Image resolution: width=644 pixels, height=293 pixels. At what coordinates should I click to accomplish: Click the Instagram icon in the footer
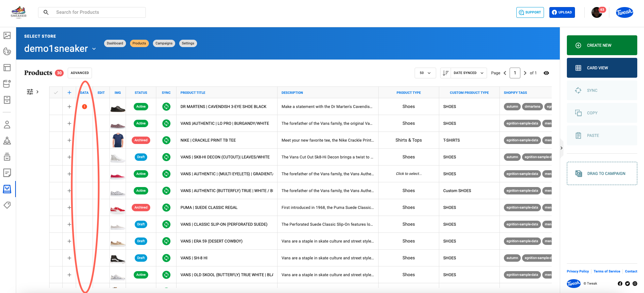(x=635, y=284)
